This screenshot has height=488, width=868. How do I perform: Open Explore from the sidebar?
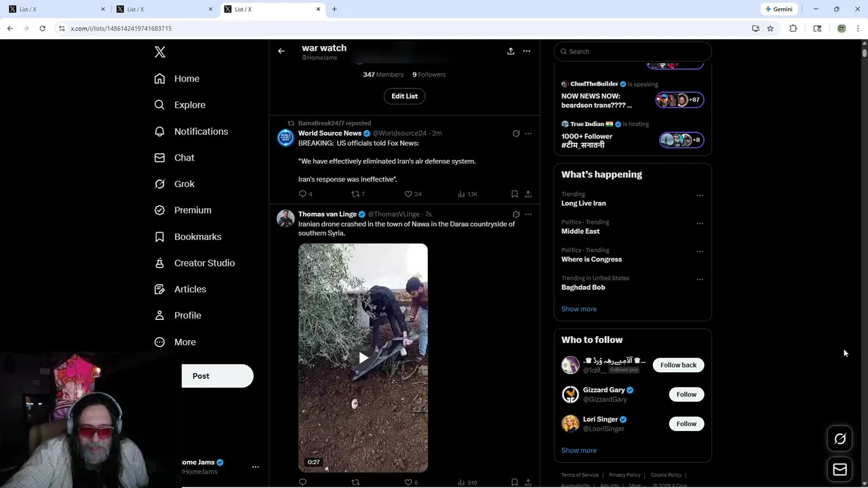click(x=180, y=105)
